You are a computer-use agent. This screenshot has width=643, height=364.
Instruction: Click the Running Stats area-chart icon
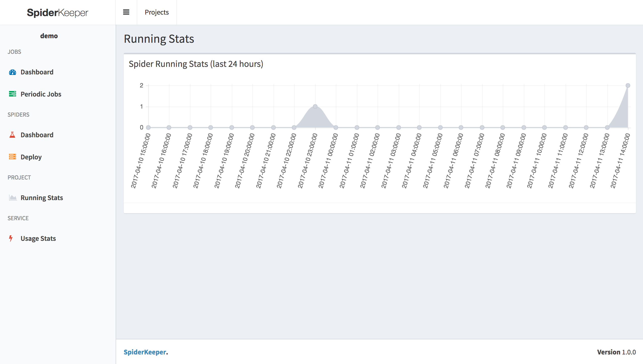[x=13, y=198]
